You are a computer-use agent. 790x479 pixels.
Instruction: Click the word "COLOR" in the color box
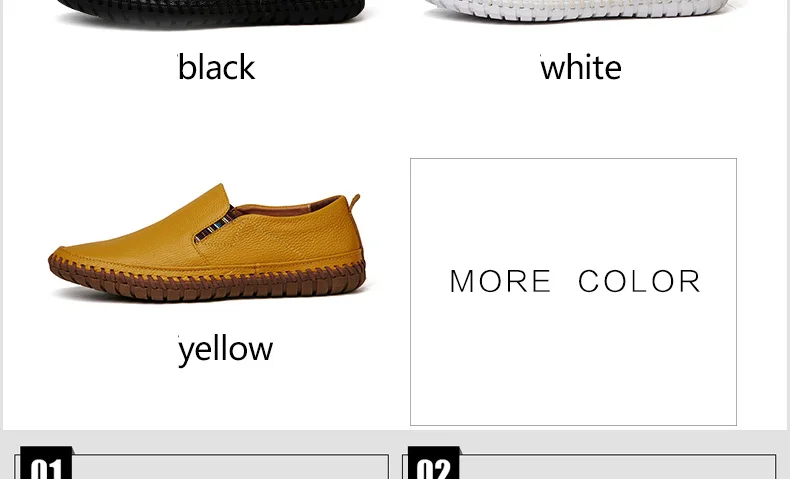coord(639,281)
